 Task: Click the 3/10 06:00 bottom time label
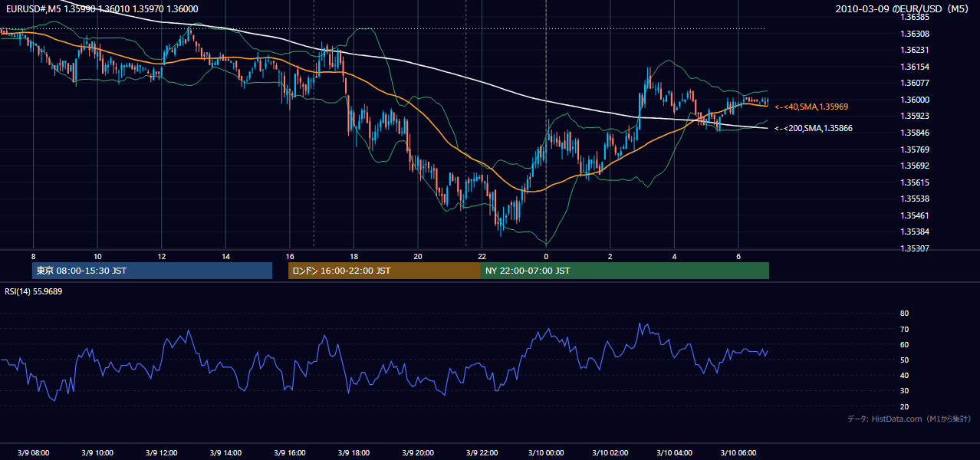coord(738,452)
